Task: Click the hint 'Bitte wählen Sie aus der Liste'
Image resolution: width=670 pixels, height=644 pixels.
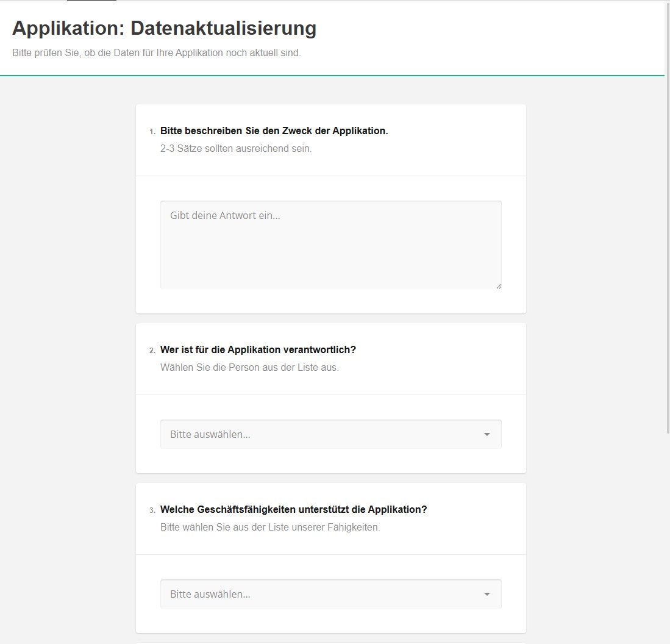Action: coord(270,528)
